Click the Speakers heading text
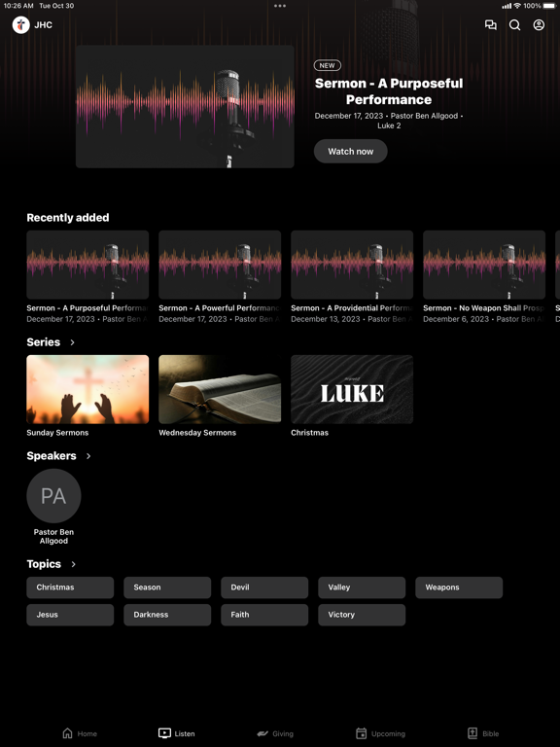The width and height of the screenshot is (560, 747). tap(52, 456)
